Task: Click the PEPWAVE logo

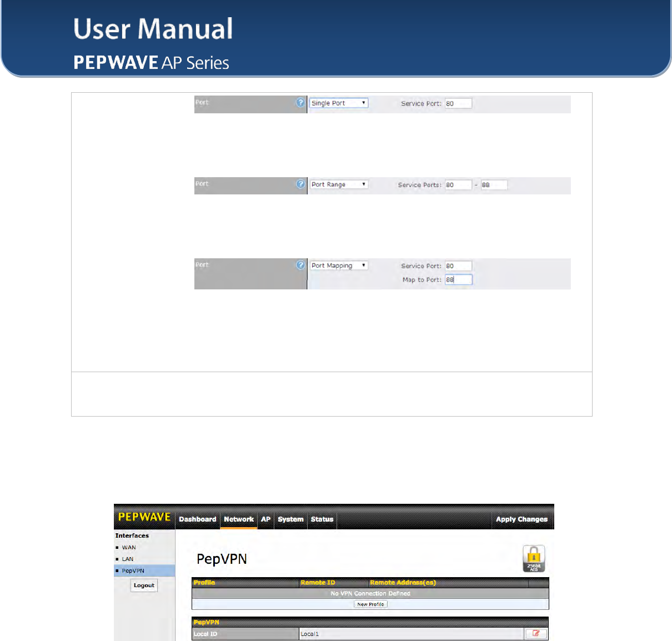Action: pyautogui.click(x=144, y=517)
